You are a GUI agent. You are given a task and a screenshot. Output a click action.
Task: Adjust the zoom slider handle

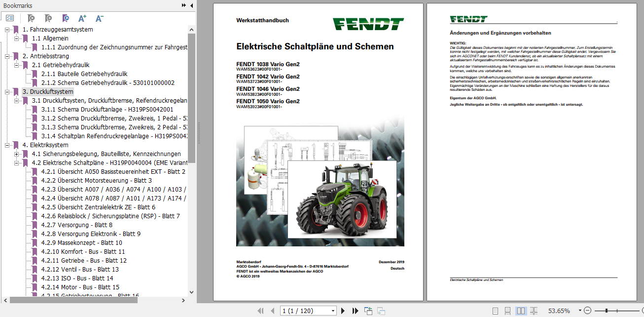606,311
